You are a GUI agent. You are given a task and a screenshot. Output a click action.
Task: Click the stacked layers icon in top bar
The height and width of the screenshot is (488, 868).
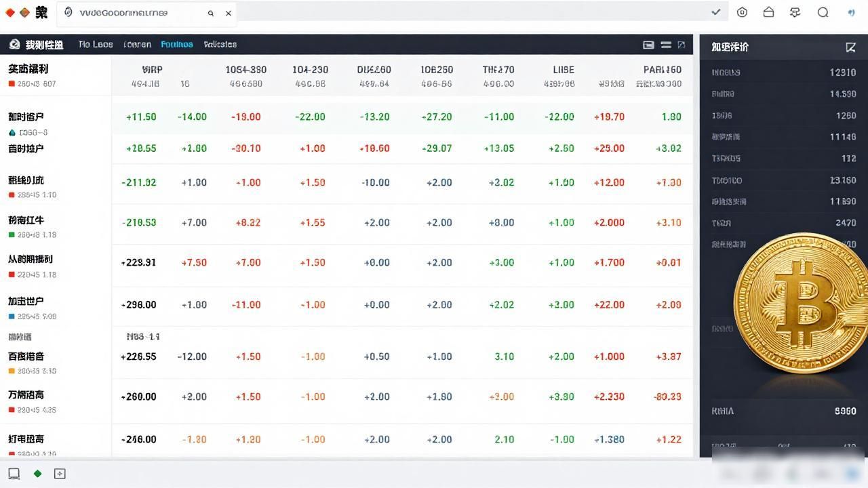[x=795, y=12]
